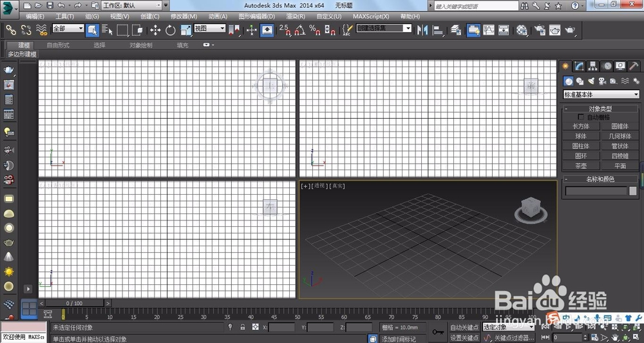
Task: Open the Material Editor
Action: [522, 30]
